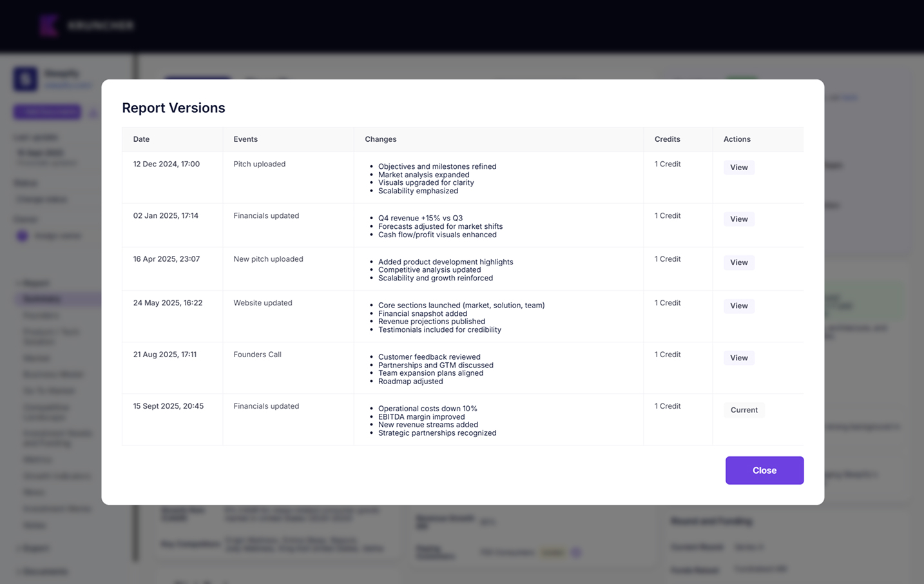Open the Founders section from the sidebar
This screenshot has height=584, width=924.
point(41,315)
